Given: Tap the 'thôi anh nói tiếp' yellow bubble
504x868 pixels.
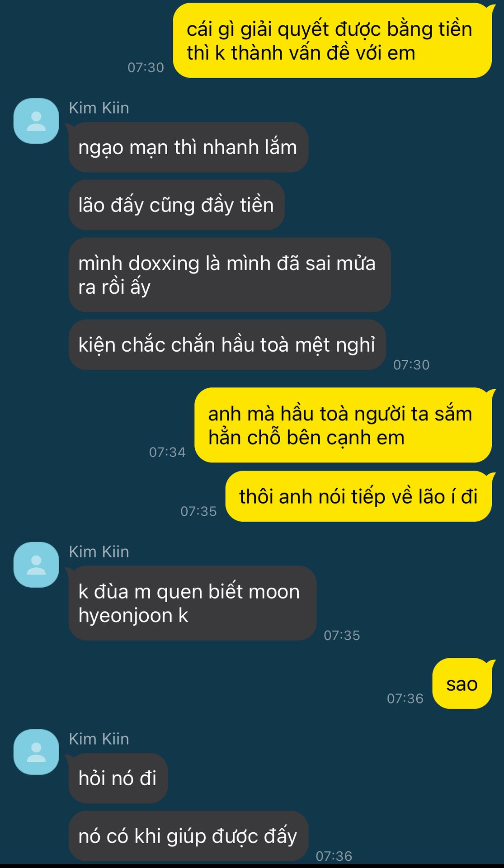Looking at the screenshot, I should coord(359,496).
